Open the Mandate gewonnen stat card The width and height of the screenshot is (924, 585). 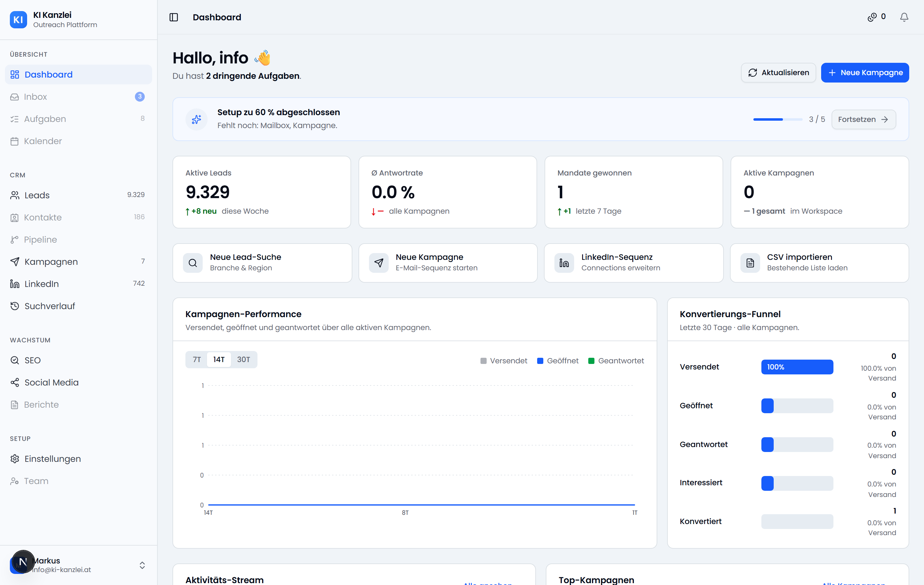(x=634, y=192)
